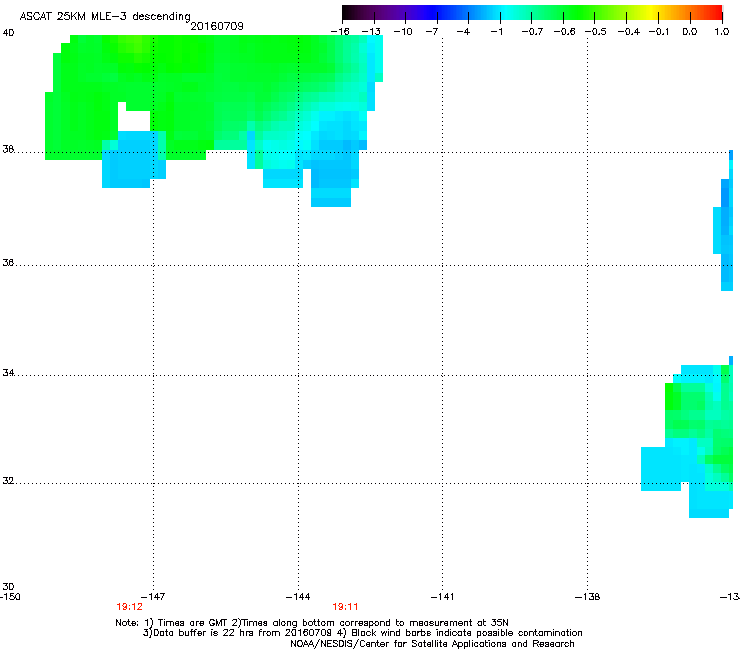Click the color scale label '-16'
Image resolution: width=740 pixels, height=650 pixels.
[x=340, y=32]
